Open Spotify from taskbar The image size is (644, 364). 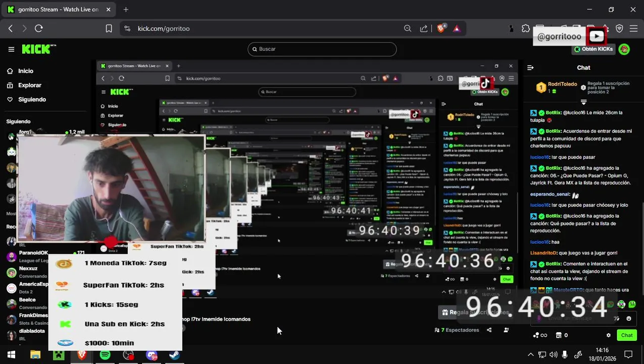coord(105,355)
